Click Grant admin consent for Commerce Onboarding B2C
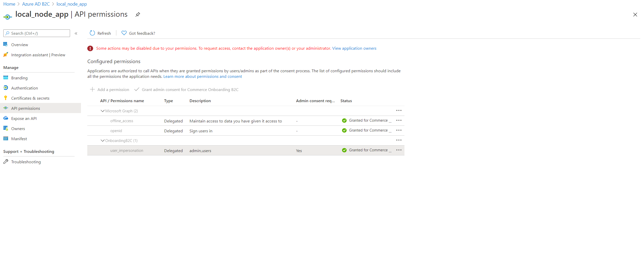 (187, 89)
